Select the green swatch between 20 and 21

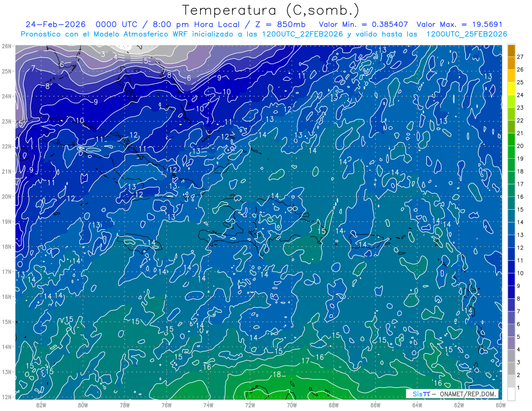click(511, 139)
